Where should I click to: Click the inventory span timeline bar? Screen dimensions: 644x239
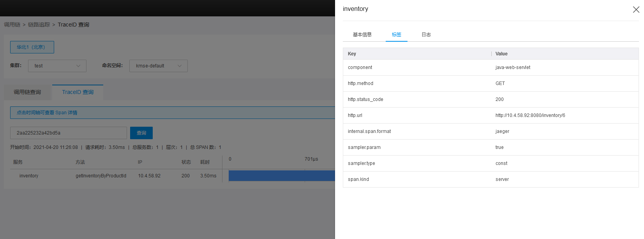click(x=282, y=176)
